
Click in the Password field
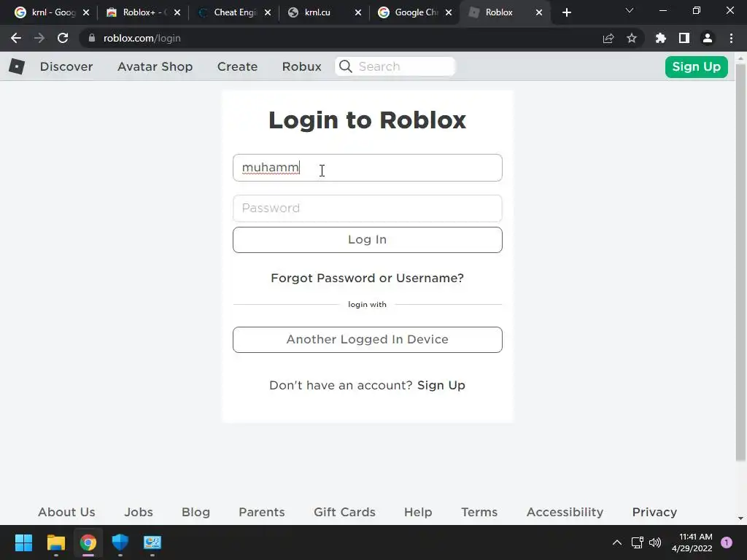(368, 208)
